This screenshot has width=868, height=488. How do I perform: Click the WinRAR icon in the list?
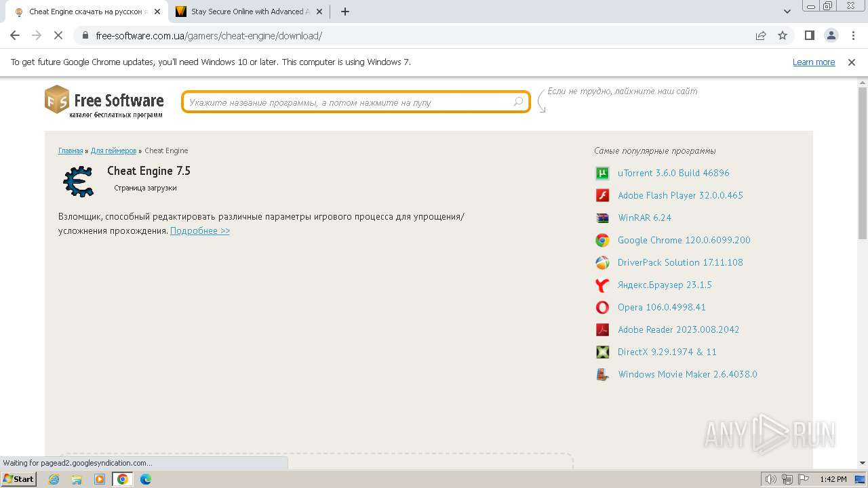click(x=602, y=218)
